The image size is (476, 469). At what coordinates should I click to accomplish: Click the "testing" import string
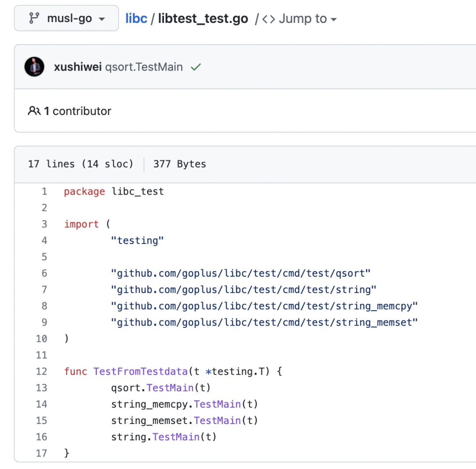pos(137,241)
